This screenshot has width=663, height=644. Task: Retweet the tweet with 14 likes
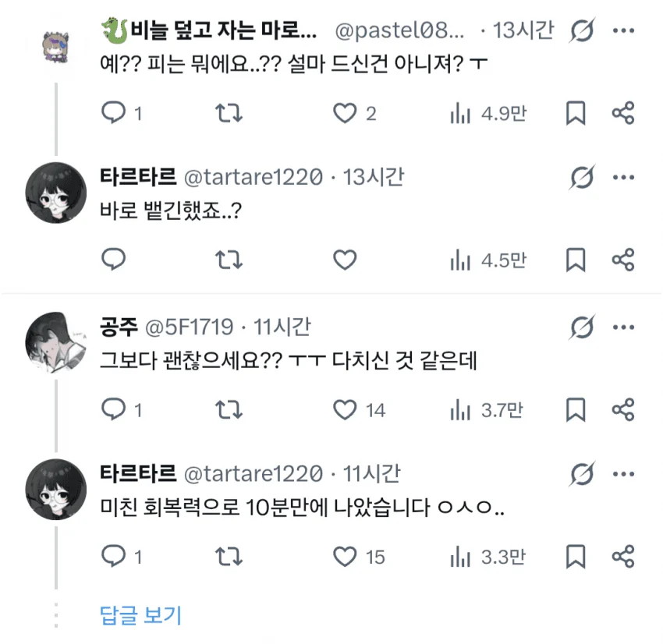click(229, 409)
